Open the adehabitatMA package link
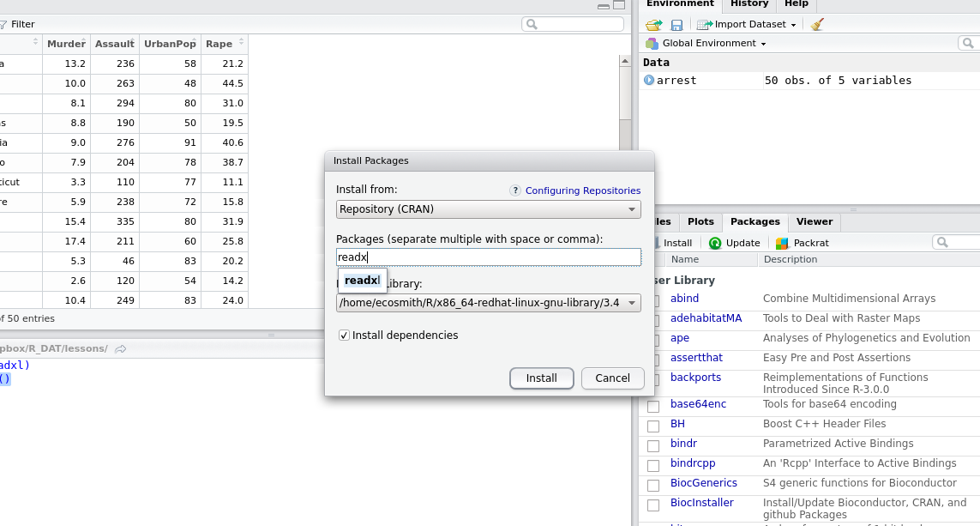This screenshot has width=980, height=526. click(x=706, y=318)
